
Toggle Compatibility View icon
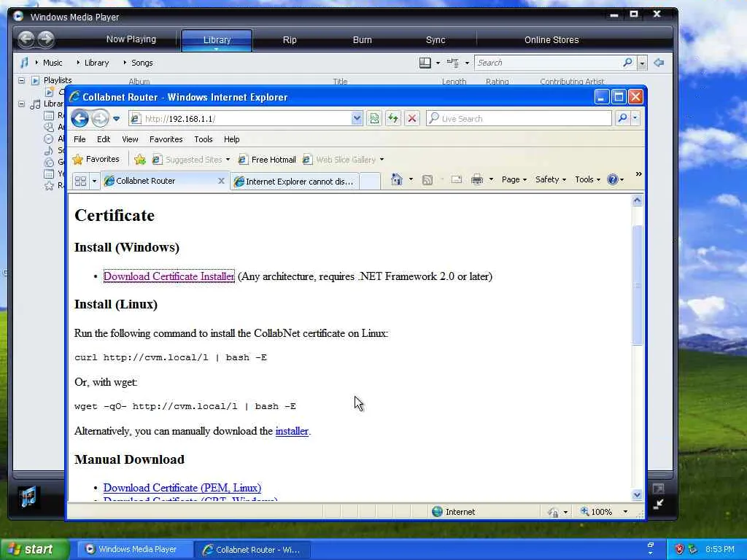tap(374, 119)
